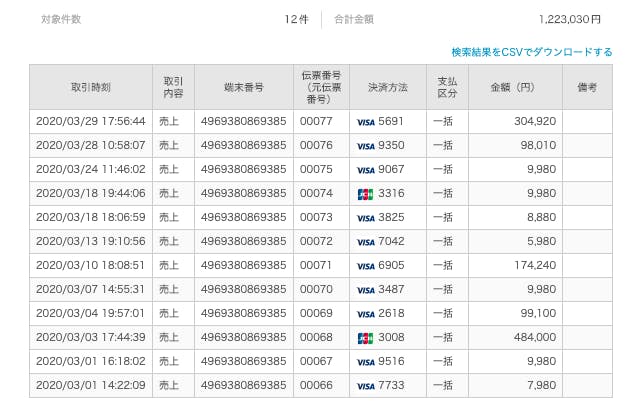
Task: Click the 取引時刻 column header
Action: tap(90, 87)
